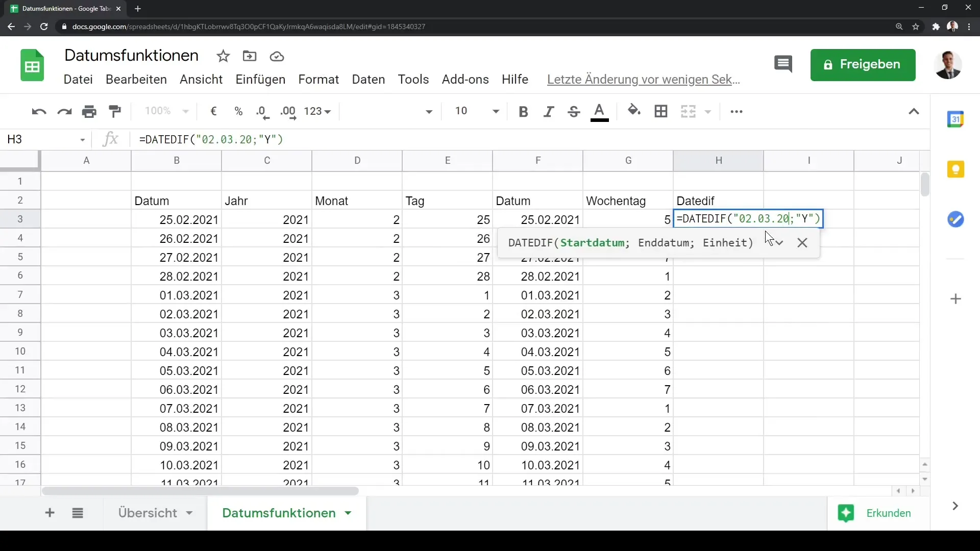
Task: Click in the formula bar input
Action: click(531, 140)
